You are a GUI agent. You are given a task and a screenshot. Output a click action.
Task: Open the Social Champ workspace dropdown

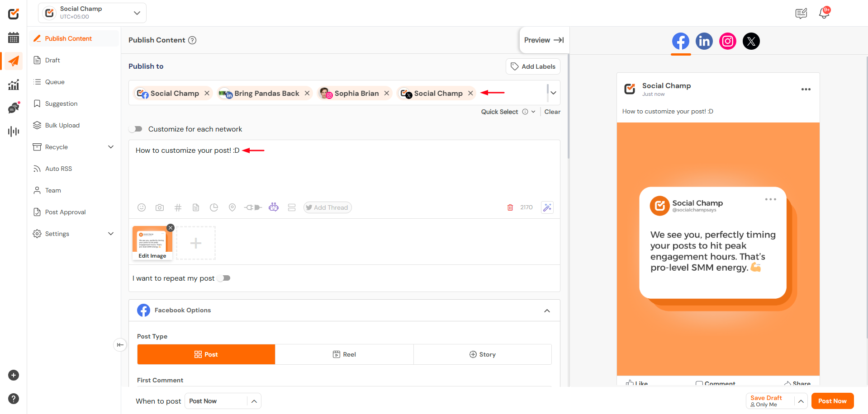[x=92, y=13]
